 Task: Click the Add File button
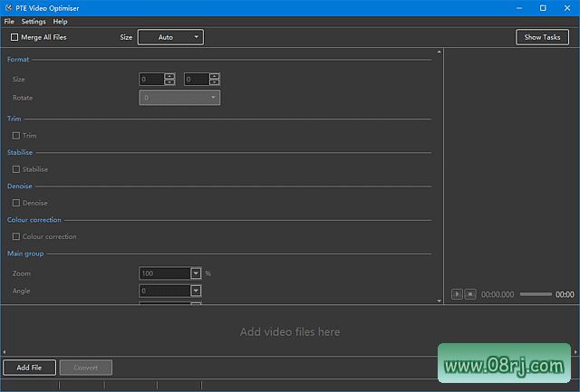coord(29,368)
